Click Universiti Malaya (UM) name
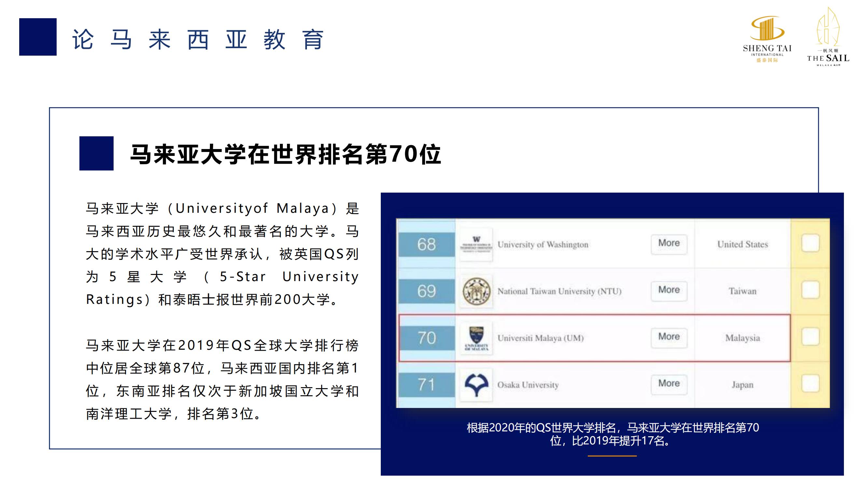The image size is (868, 488). coord(541,338)
